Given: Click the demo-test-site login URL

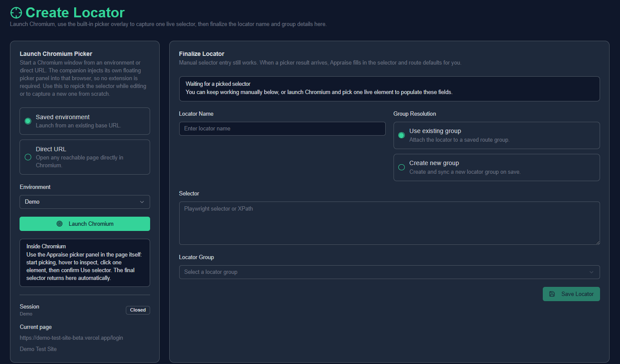Looking at the screenshot, I should 71,338.
